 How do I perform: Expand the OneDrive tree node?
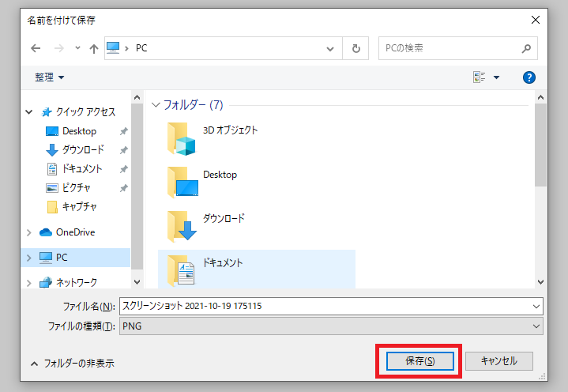pos(29,232)
